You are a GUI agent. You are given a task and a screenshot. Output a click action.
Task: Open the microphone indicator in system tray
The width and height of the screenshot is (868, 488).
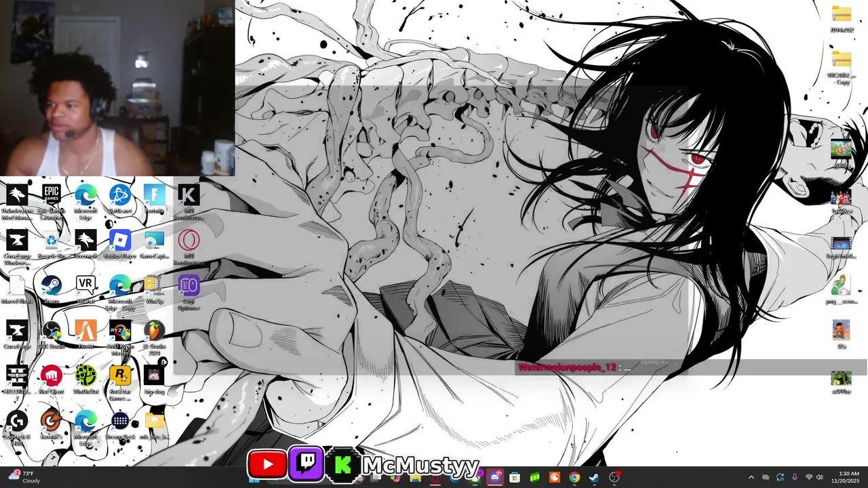click(795, 477)
